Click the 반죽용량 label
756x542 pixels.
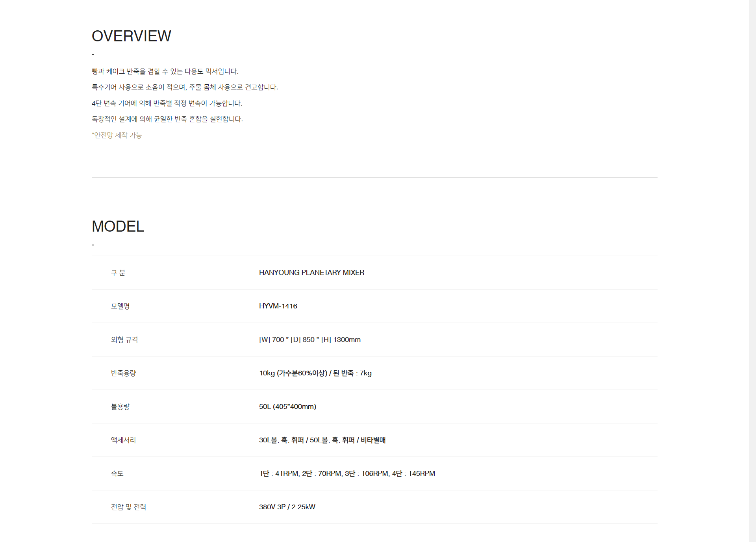(x=123, y=373)
